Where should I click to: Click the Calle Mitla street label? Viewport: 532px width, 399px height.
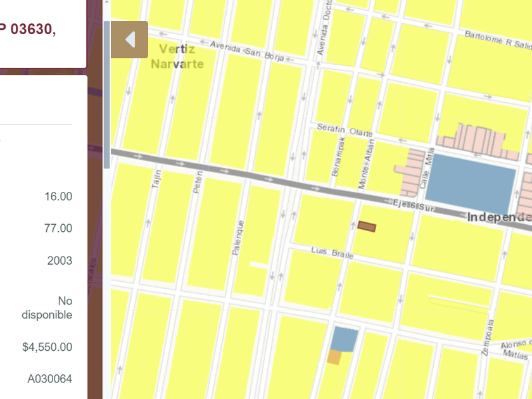coord(427,168)
